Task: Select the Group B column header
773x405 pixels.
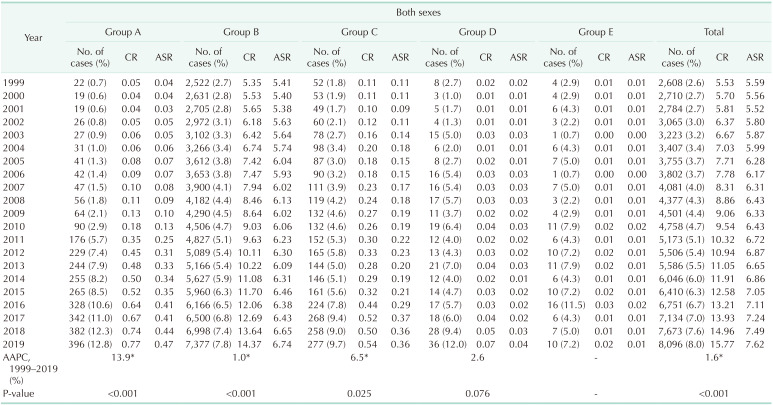Action: pyautogui.click(x=236, y=32)
